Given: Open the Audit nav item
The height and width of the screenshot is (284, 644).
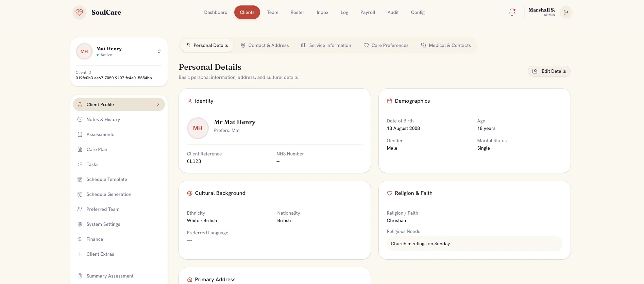Looking at the screenshot, I should click(x=393, y=12).
